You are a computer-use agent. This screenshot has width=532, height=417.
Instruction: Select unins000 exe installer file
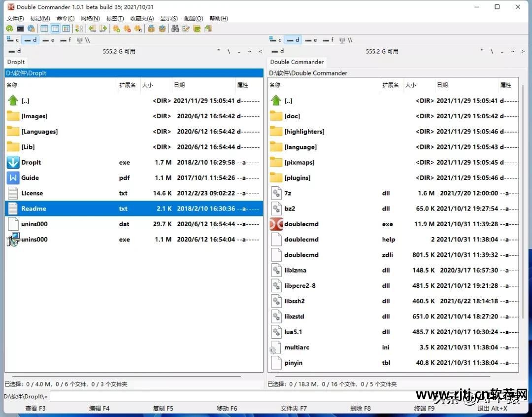134,240
